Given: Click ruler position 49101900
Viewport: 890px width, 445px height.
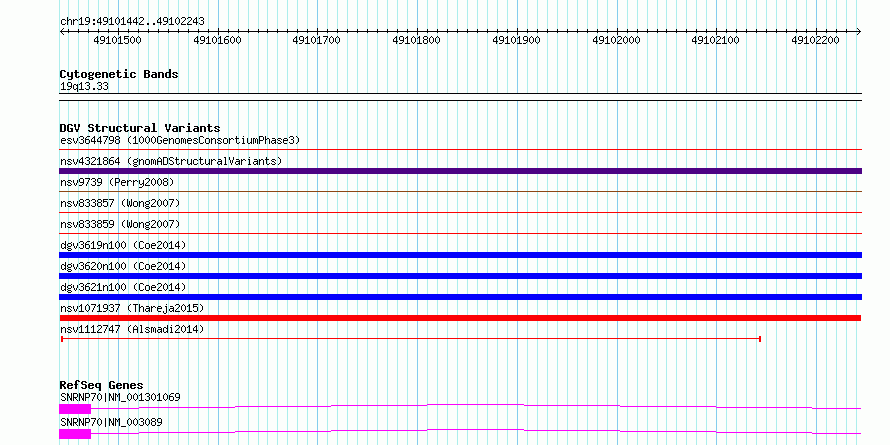Looking at the screenshot, I should point(517,40).
